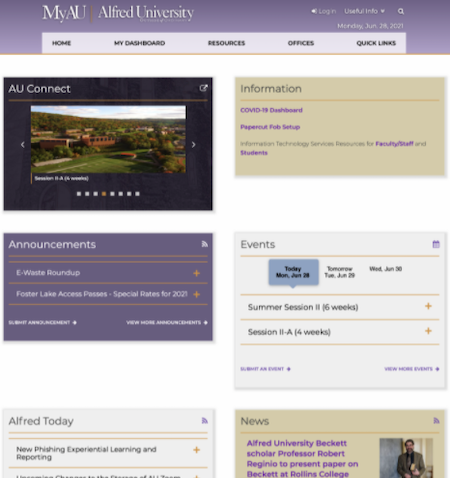Select the Wed, Jun 30 tab

point(386,269)
